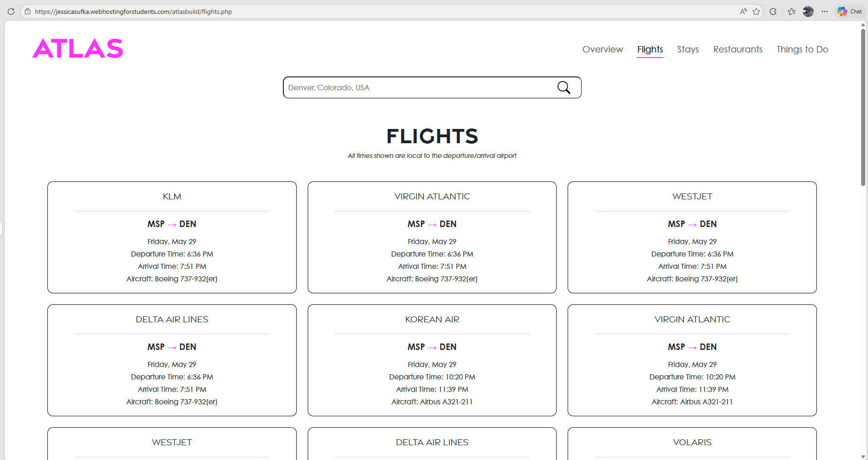Open the Copilot Chat button
This screenshot has height=460, width=868.
[x=850, y=12]
